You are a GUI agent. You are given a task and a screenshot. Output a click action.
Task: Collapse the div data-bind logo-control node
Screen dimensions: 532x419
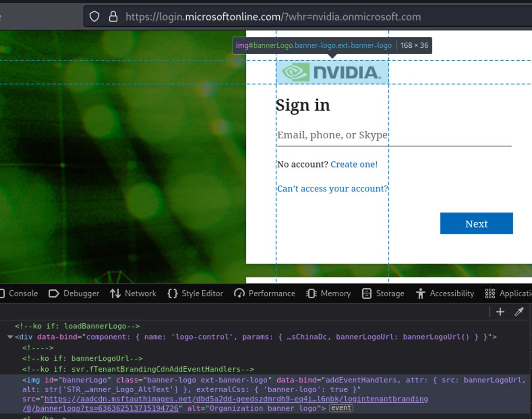click(x=10, y=337)
